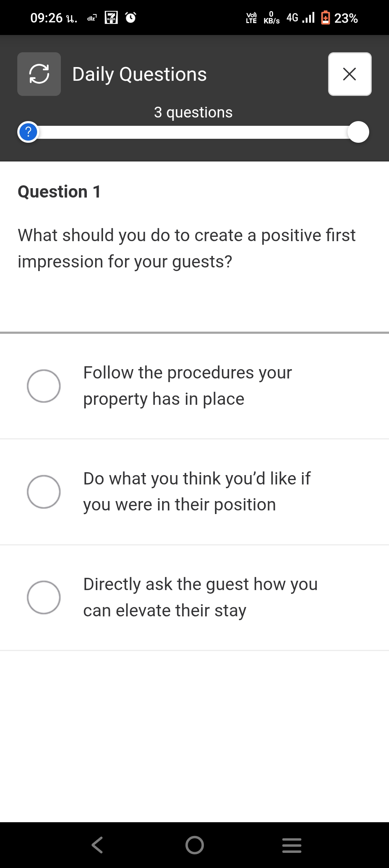Select radio for 'Directly ask the guest' answer

44,597
